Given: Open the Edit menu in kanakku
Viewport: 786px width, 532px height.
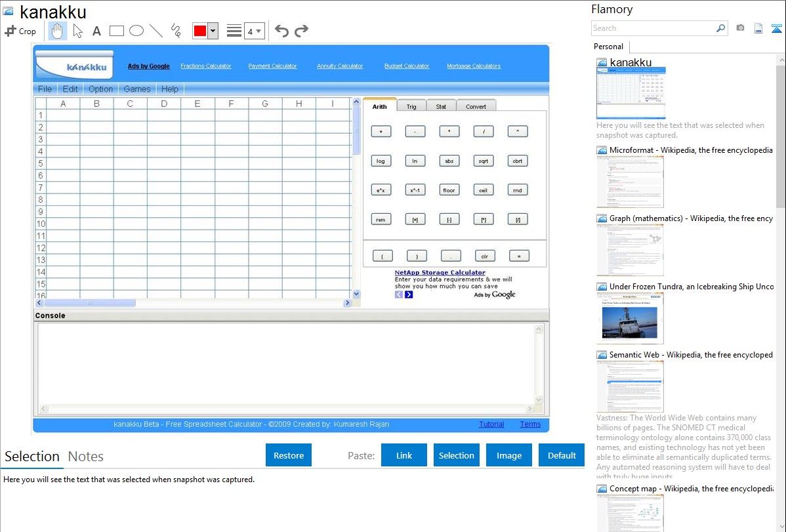Looking at the screenshot, I should click(70, 89).
